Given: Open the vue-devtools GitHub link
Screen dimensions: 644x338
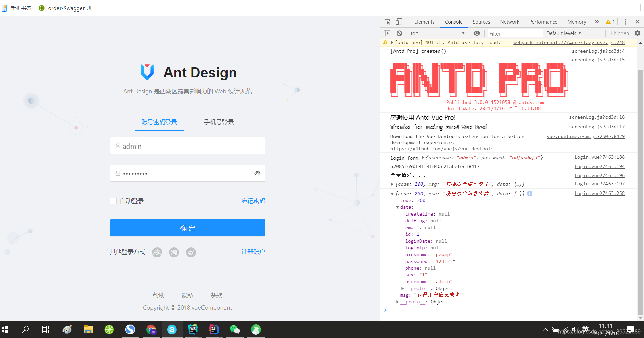Looking at the screenshot, I should click(x=442, y=149).
